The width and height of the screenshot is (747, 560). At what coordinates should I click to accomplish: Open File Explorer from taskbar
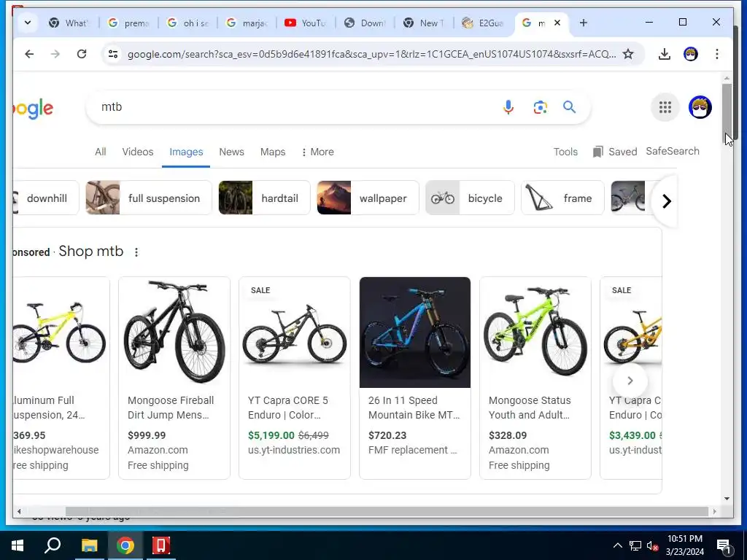tap(89, 545)
